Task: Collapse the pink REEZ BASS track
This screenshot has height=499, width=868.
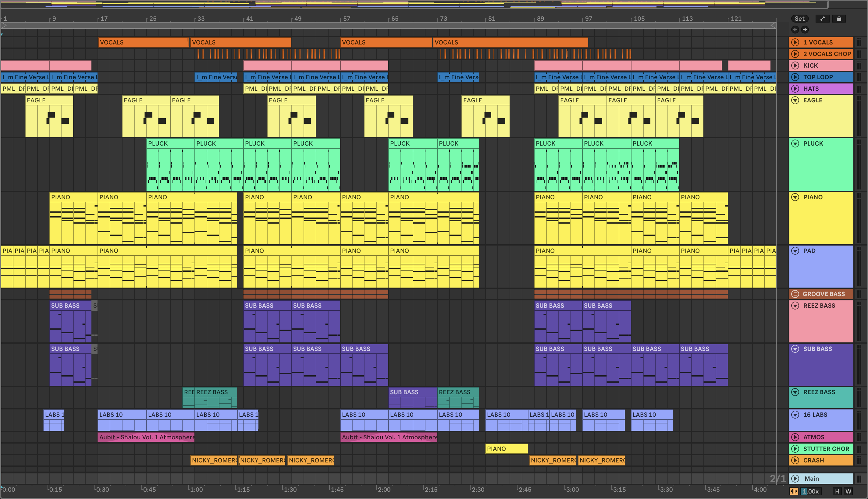Action: tap(795, 306)
